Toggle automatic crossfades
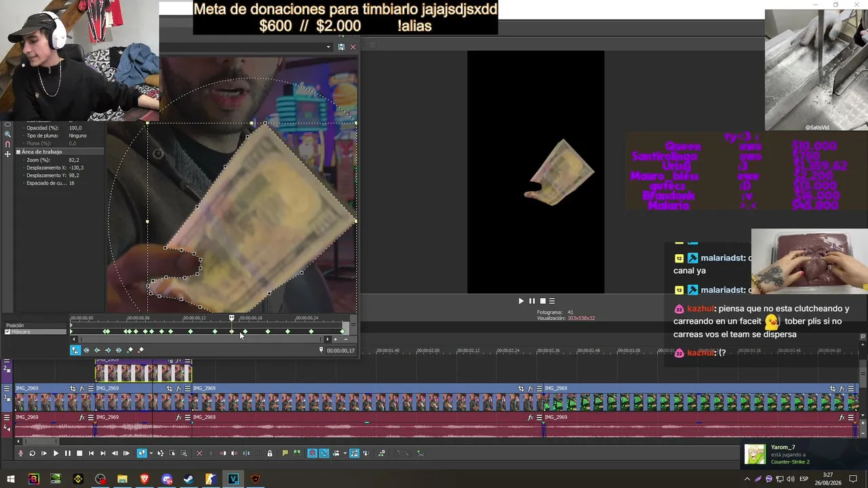 (324, 453)
